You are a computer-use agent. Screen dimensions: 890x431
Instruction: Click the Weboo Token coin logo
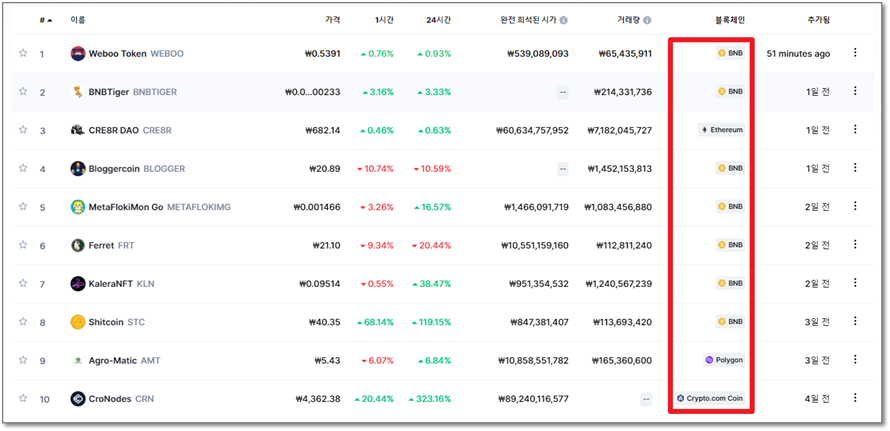point(78,53)
